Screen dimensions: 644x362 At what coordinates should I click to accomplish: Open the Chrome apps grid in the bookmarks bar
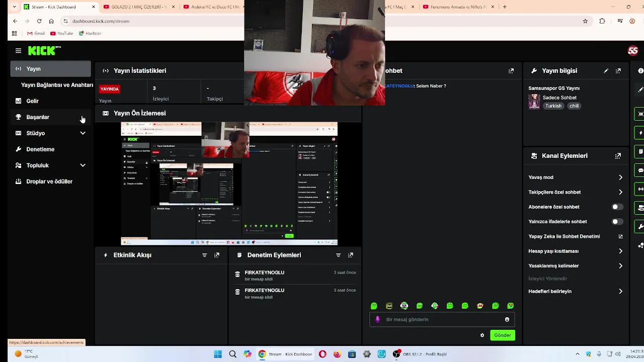point(14,33)
